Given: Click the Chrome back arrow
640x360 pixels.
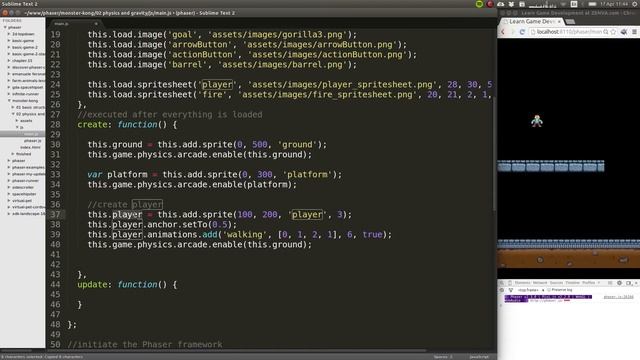Looking at the screenshot, I should [503, 32].
